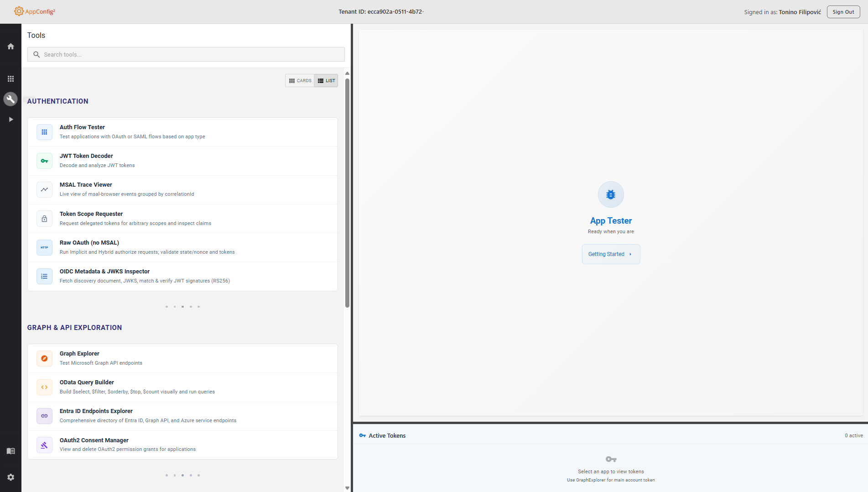Click the Active Tokens panel header

point(611,435)
